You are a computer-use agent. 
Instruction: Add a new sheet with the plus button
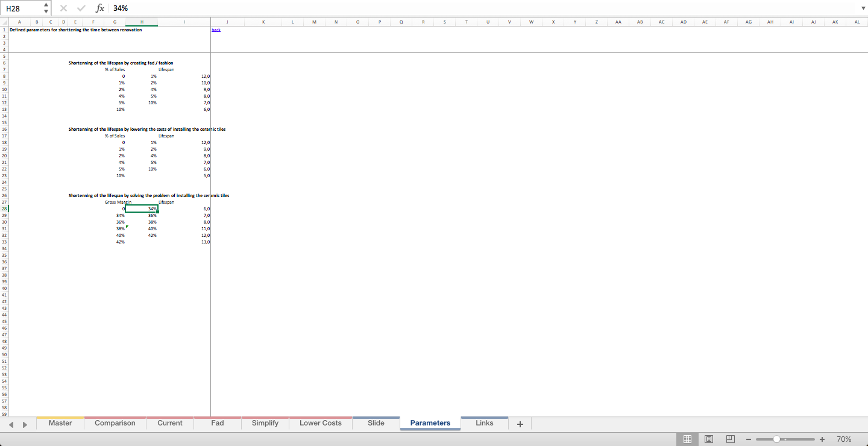tap(520, 424)
